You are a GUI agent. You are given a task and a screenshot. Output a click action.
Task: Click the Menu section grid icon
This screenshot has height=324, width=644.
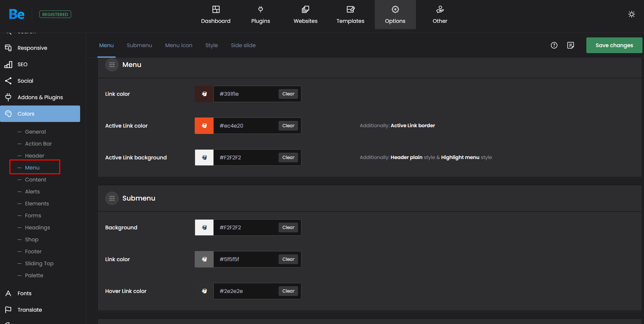click(112, 65)
